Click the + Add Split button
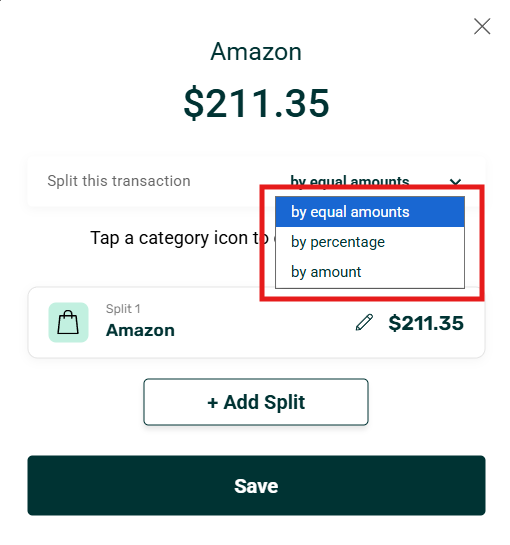This screenshot has height=545, width=510. tap(256, 402)
